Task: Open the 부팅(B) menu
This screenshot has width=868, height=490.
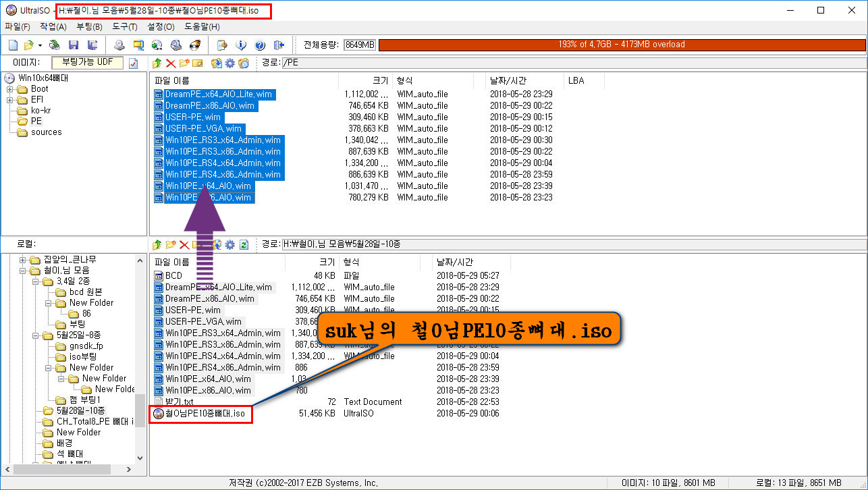Action: tap(89, 27)
